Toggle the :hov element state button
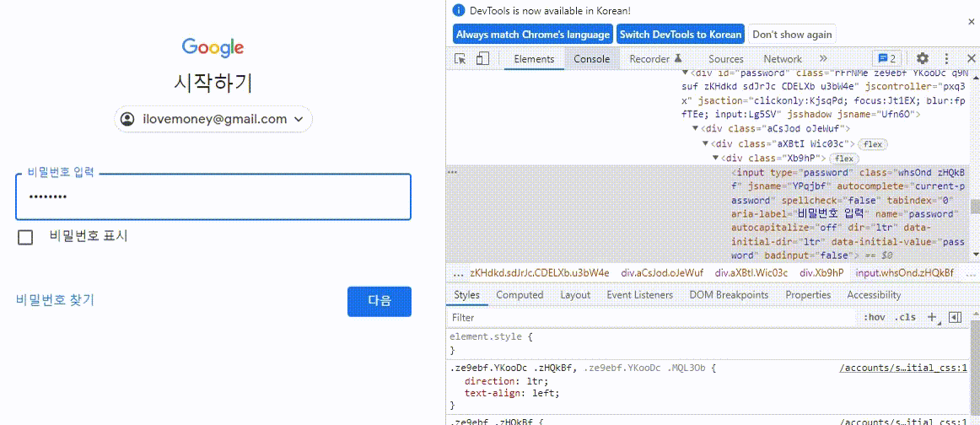Viewport: 980px width, 425px height. (875, 317)
